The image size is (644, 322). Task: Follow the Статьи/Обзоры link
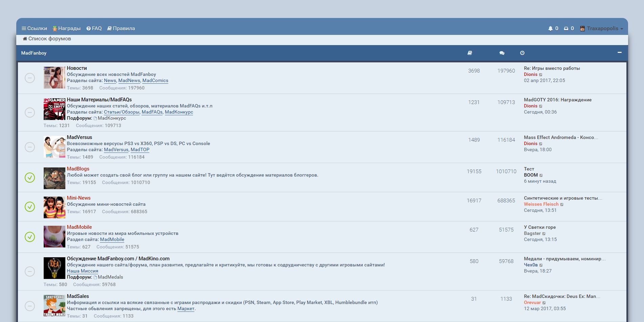(x=122, y=112)
